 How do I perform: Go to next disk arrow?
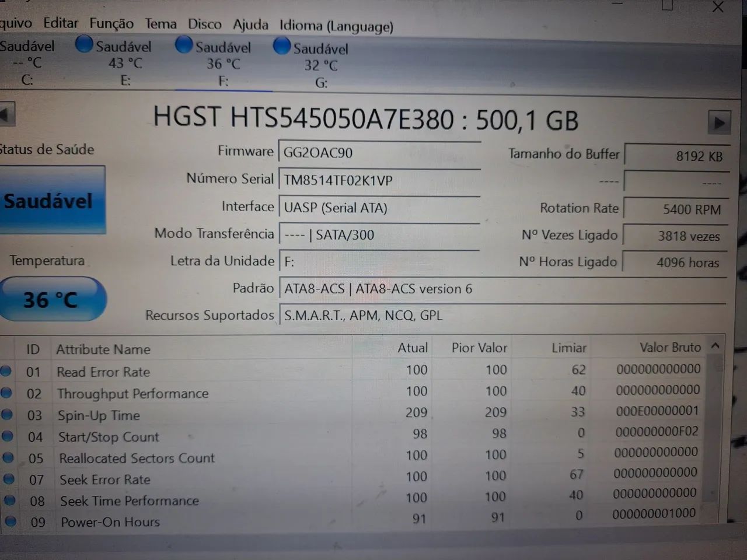coord(719,123)
